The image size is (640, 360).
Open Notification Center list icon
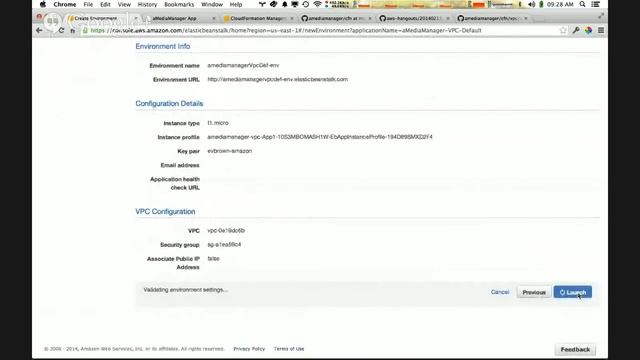click(x=596, y=4)
